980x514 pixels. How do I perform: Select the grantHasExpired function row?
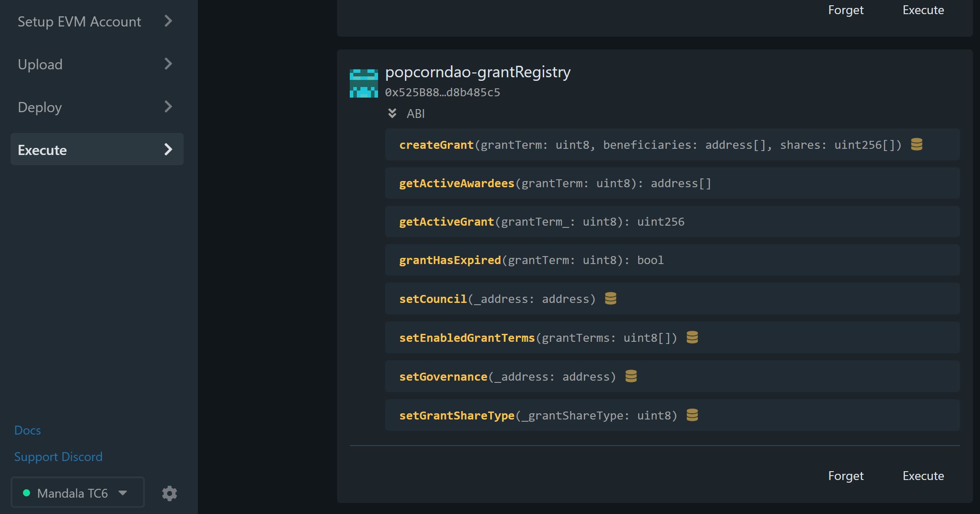[672, 260]
